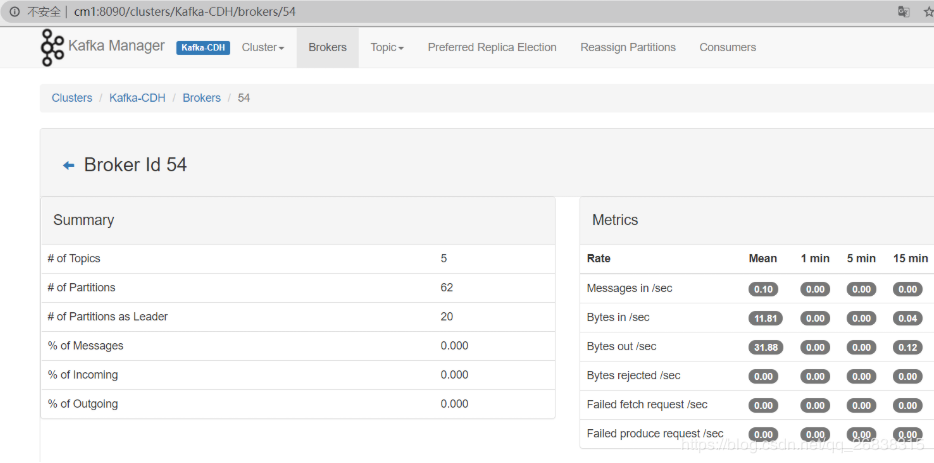The height and width of the screenshot is (463, 934).
Task: Click Failed produce request /sec label
Action: pyautogui.click(x=655, y=434)
